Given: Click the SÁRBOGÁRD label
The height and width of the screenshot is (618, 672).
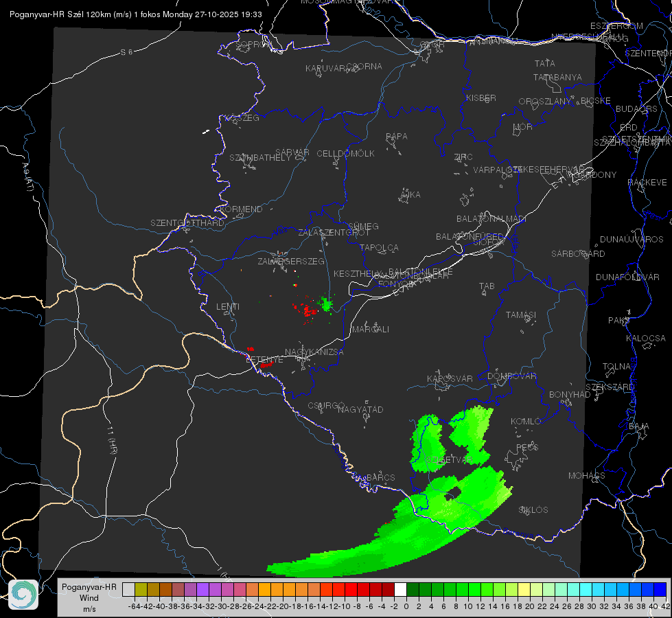Looking at the screenshot, I should point(578,254).
